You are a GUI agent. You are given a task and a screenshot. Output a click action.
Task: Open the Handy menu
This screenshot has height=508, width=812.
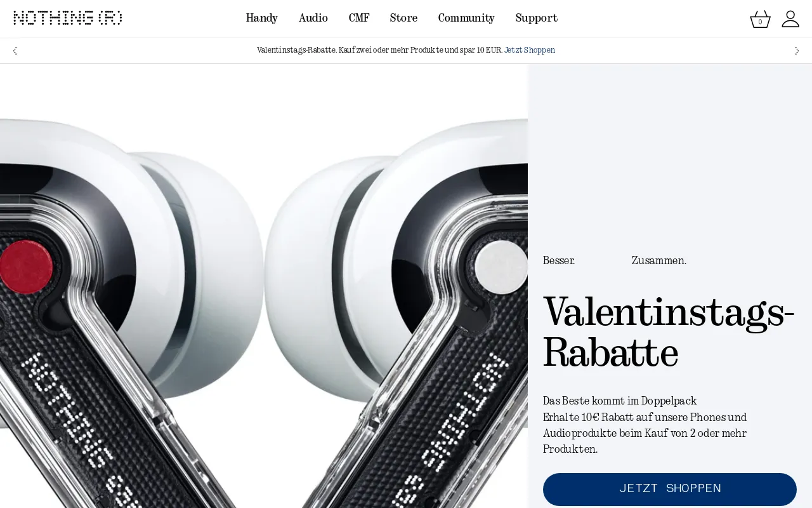262,18
